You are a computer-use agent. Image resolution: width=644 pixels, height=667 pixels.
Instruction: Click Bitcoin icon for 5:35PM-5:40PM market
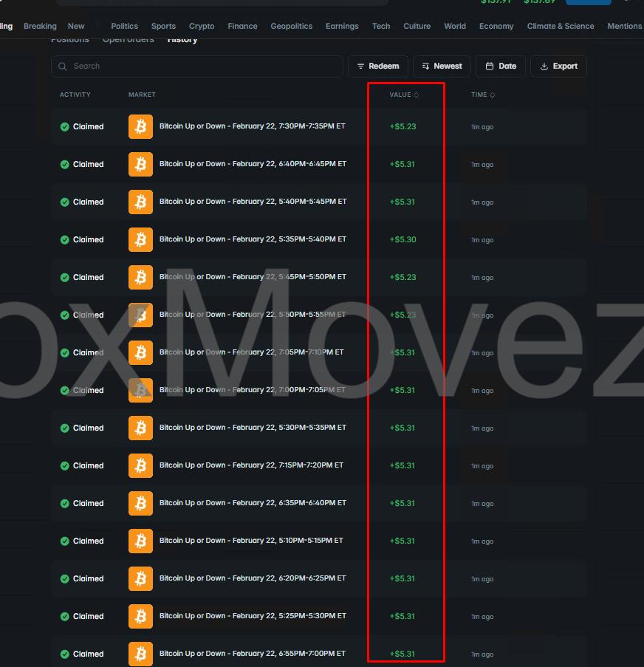coord(140,239)
